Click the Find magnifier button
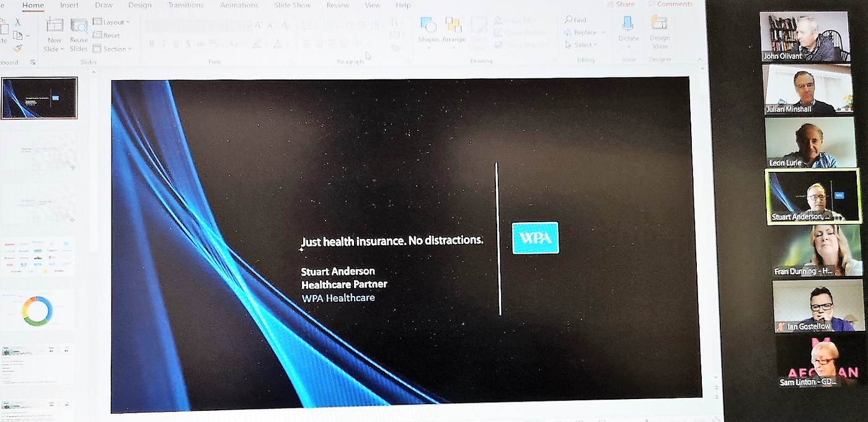 [x=575, y=20]
